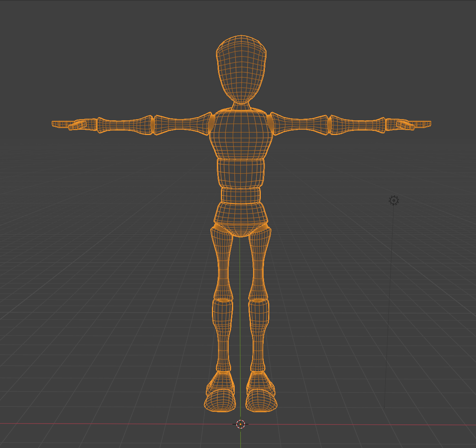Click the forearm on screen right
Screen dimensions: 476x448
tap(357, 125)
